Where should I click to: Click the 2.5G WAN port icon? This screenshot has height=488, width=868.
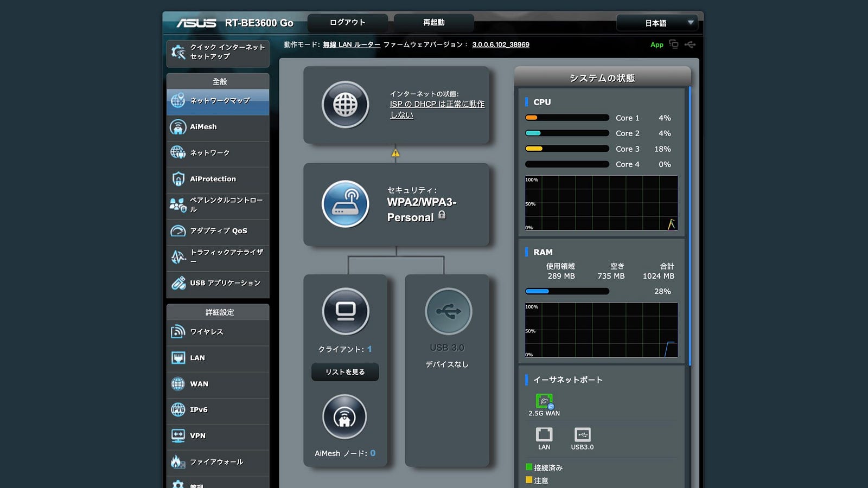pos(544,401)
